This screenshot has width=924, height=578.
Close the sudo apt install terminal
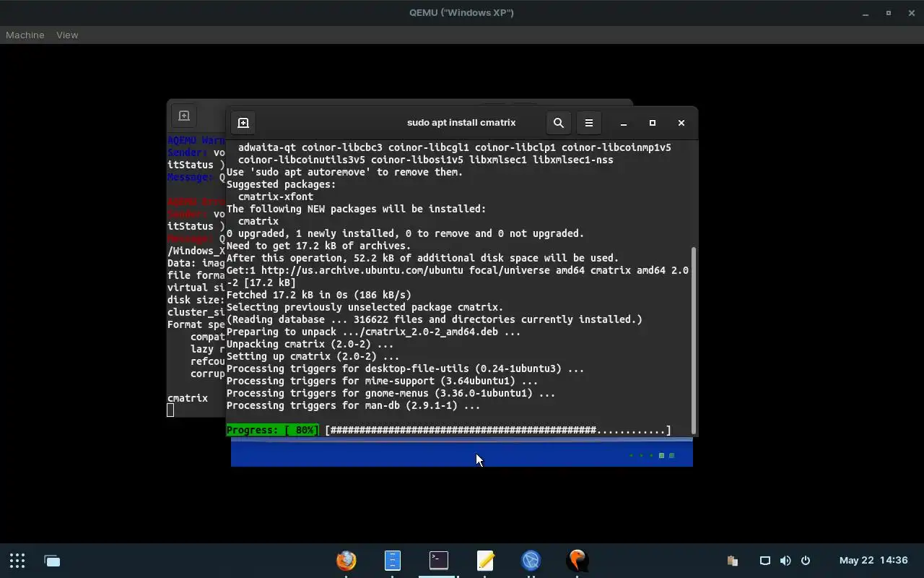pos(681,123)
